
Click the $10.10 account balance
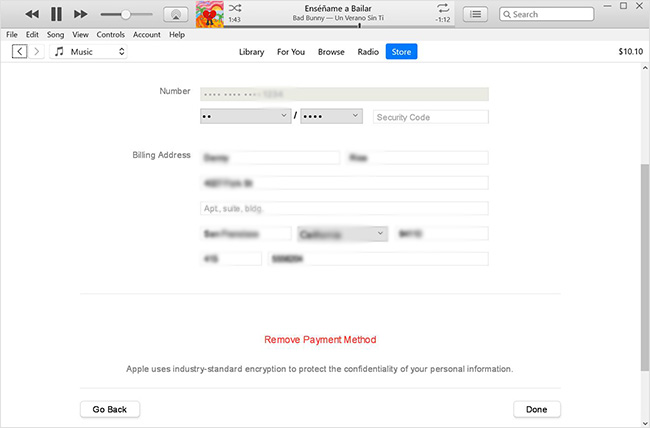coord(631,52)
